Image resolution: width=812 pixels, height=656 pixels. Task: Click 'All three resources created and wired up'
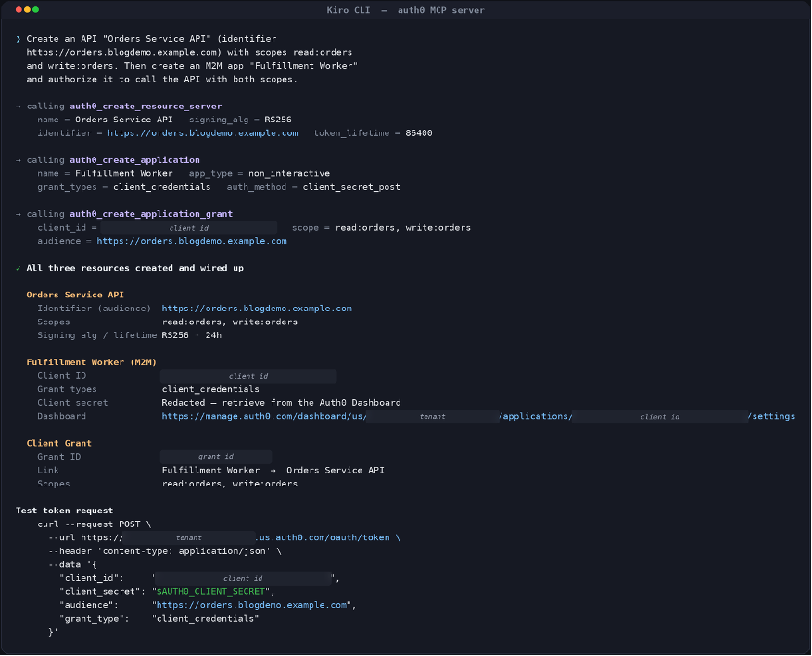[134, 268]
